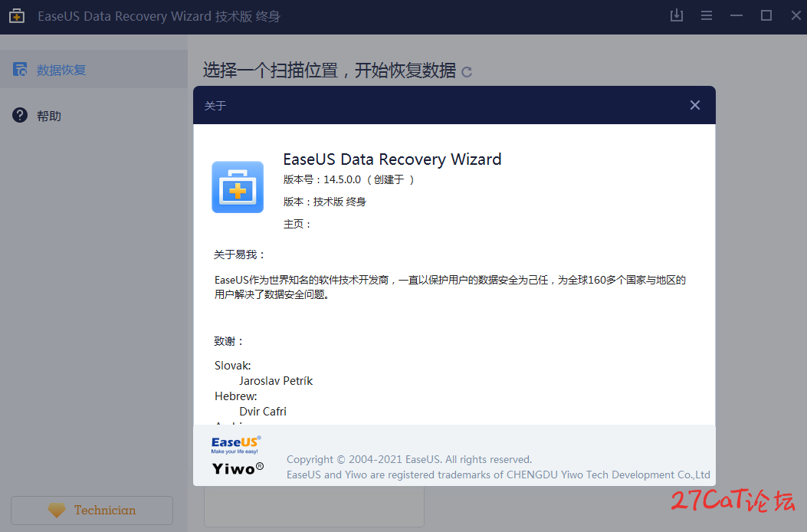
Task: Minimize the EaseUS window
Action: (x=736, y=15)
